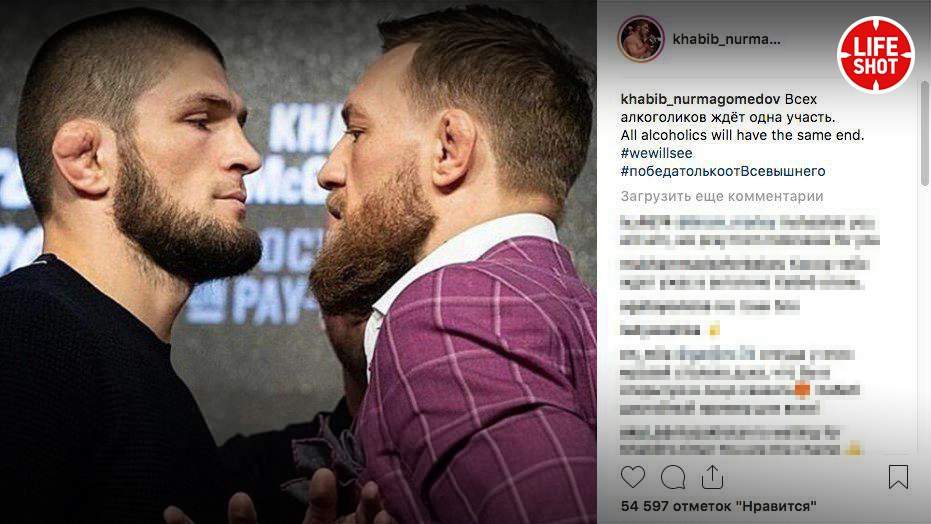Click the orange emoji in the fourth comment

coord(803,390)
